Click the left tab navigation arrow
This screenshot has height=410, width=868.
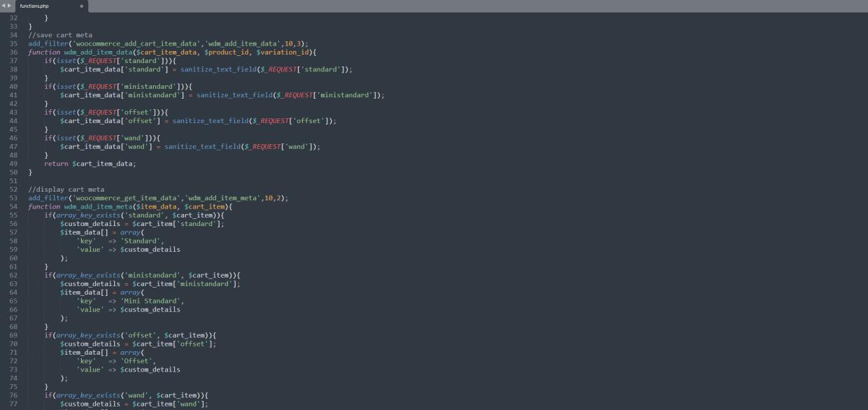3,6
